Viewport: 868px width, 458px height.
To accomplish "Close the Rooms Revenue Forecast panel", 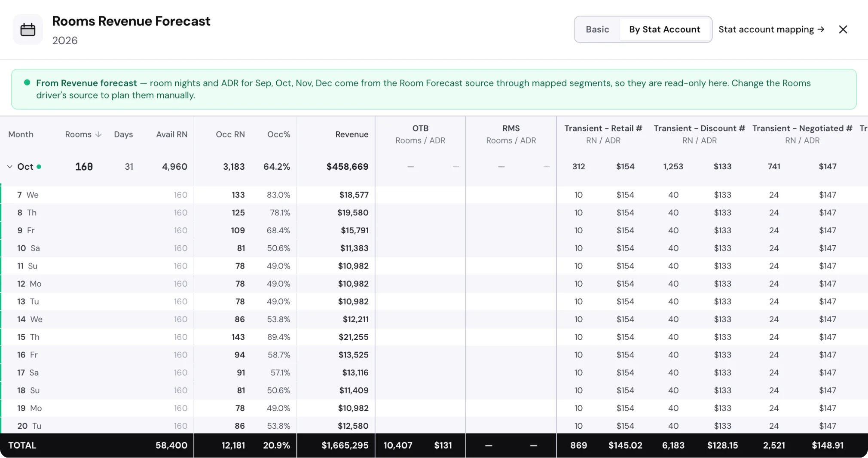I will pos(843,29).
